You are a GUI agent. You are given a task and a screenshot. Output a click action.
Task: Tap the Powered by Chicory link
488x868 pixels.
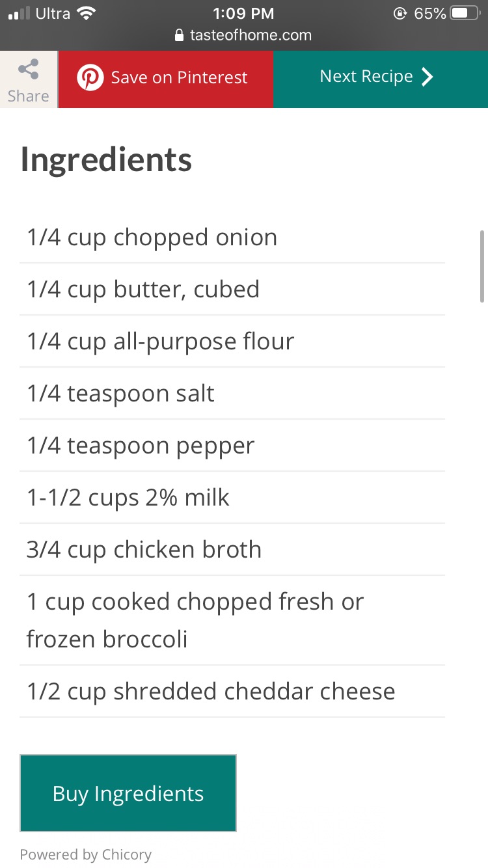(86, 854)
